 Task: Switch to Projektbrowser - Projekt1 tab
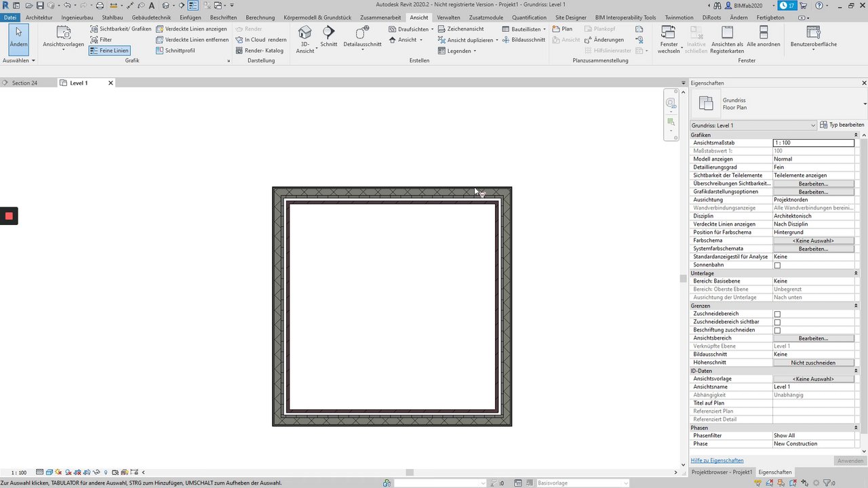722,472
